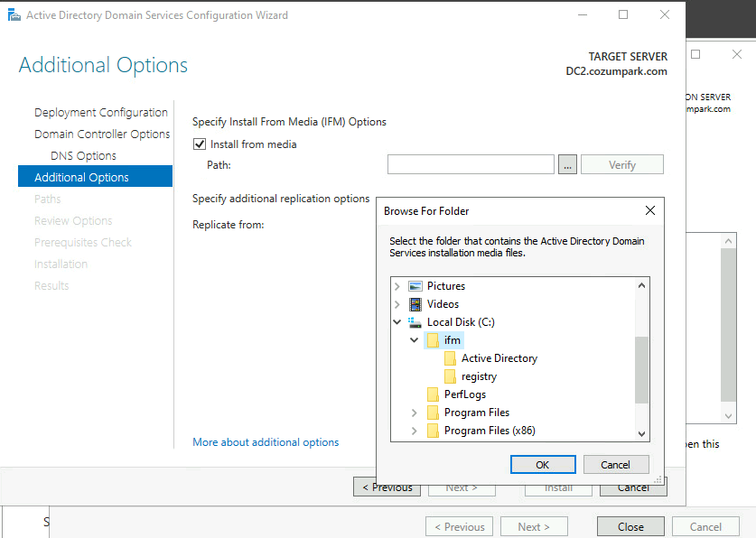Click the registry folder icon
The width and height of the screenshot is (756, 538).
pos(450,376)
